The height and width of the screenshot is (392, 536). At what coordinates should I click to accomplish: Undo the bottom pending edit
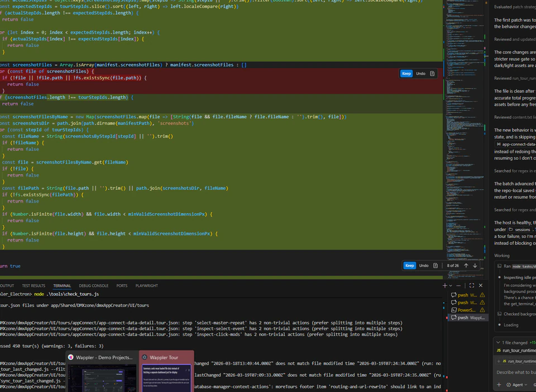click(423, 265)
